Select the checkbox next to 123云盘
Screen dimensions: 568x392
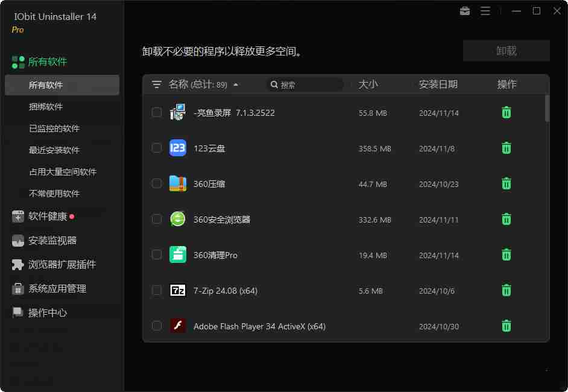(x=157, y=148)
